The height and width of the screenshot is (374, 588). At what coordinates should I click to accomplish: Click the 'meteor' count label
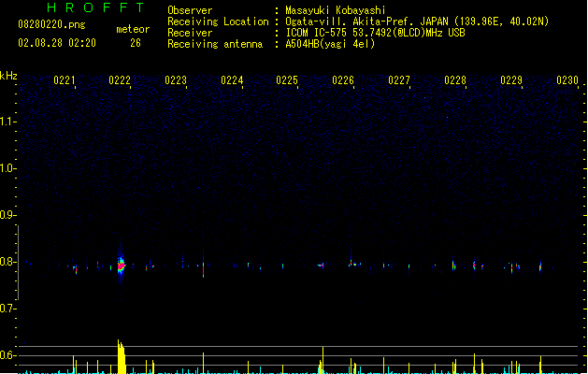[x=133, y=29]
